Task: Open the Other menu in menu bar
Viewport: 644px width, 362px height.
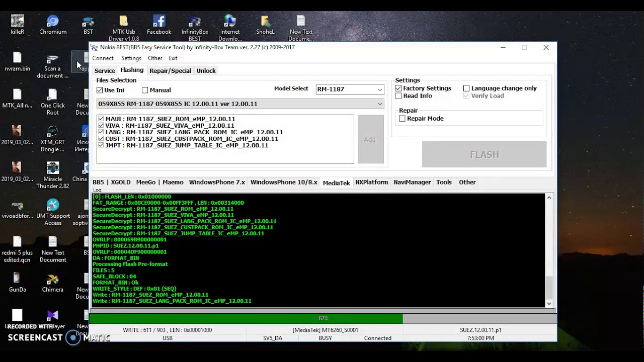Action: (155, 58)
